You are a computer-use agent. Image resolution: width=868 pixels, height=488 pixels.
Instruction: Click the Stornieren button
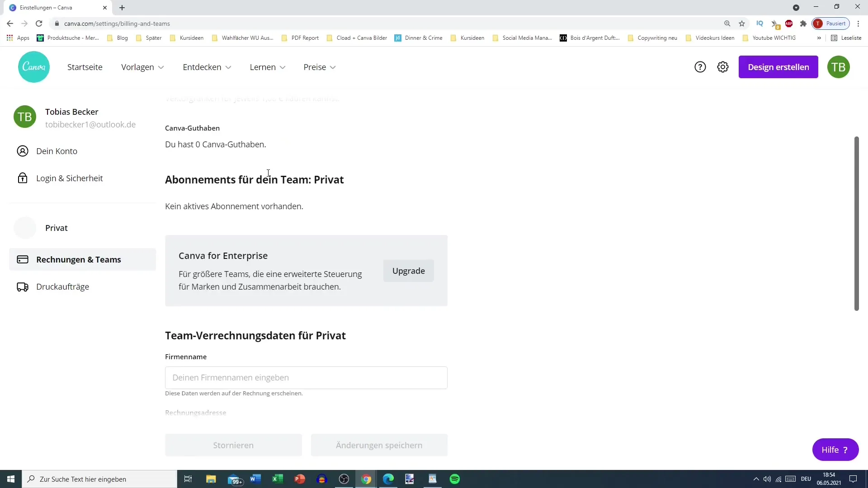coord(233,445)
